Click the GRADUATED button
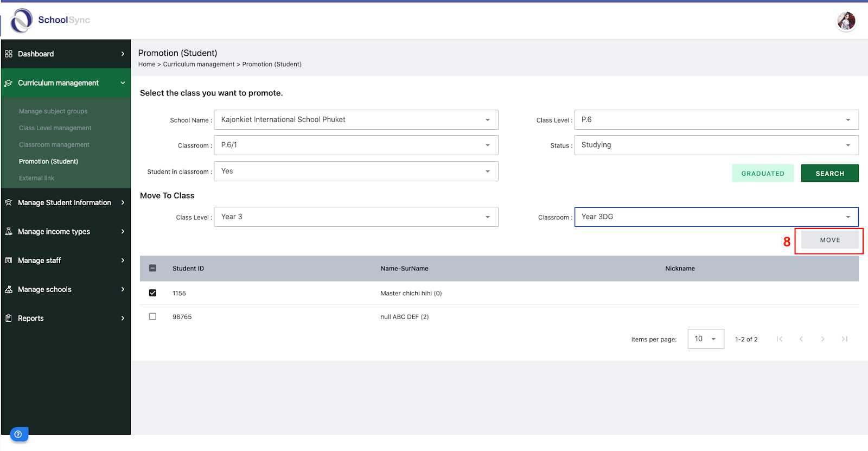Image resolution: width=868 pixels, height=451 pixels. pyautogui.click(x=763, y=173)
